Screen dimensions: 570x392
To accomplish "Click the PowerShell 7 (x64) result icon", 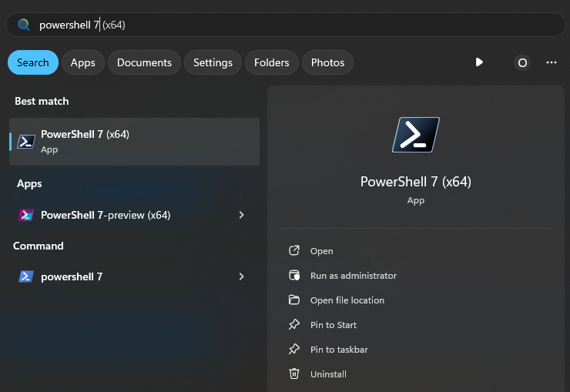I will pos(26,142).
